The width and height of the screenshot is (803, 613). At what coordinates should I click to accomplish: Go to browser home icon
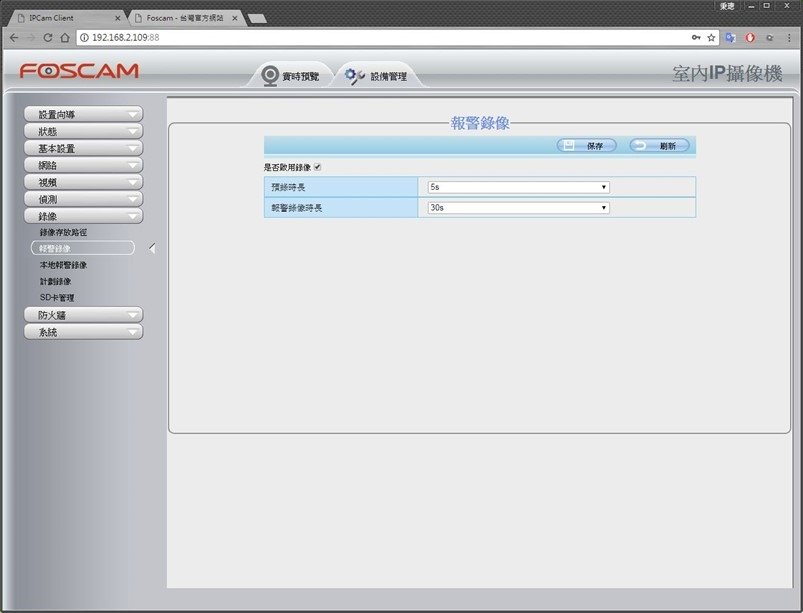[x=65, y=37]
